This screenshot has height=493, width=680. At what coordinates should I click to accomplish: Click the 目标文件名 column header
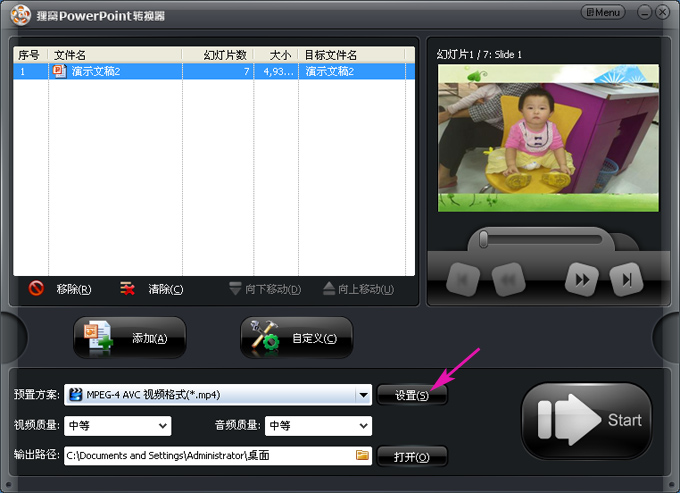352,55
